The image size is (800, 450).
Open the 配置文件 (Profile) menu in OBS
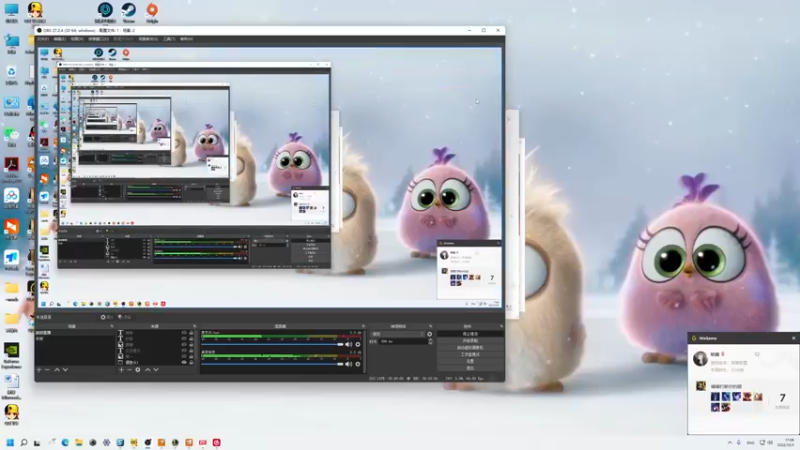coord(123,39)
